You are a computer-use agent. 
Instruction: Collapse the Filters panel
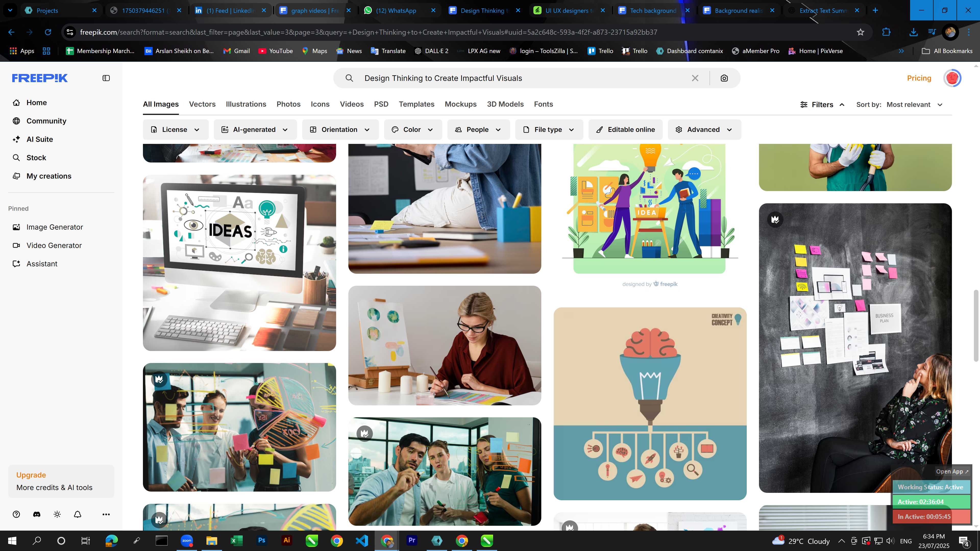(823, 105)
